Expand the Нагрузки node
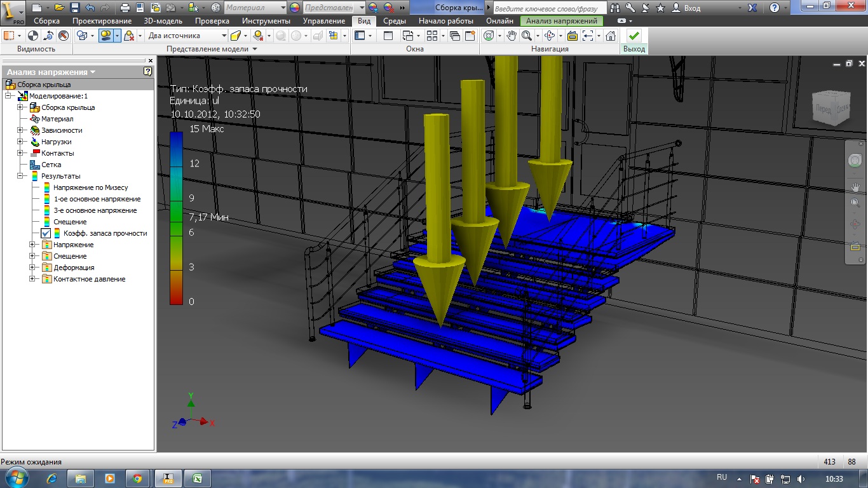This screenshot has height=488, width=868. (21, 142)
